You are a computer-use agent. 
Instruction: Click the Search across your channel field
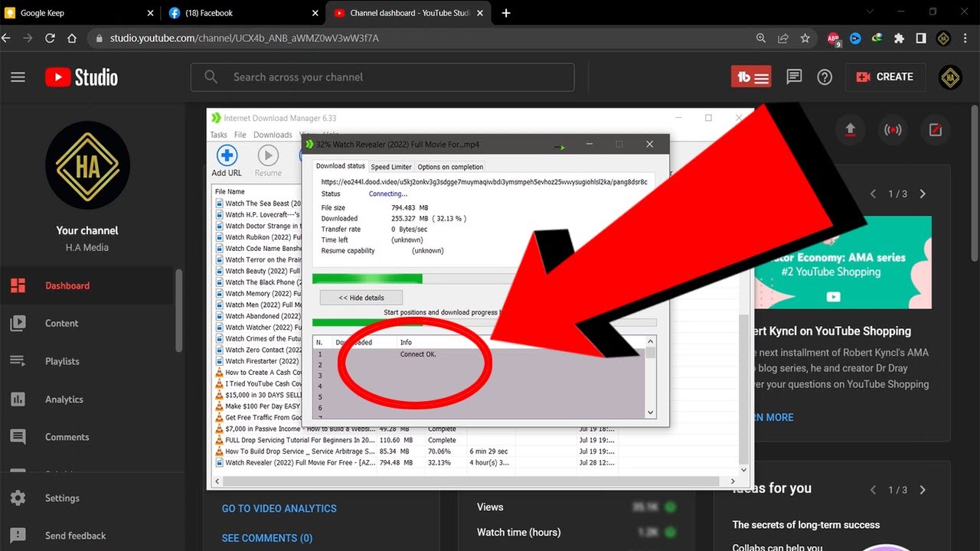coord(382,77)
